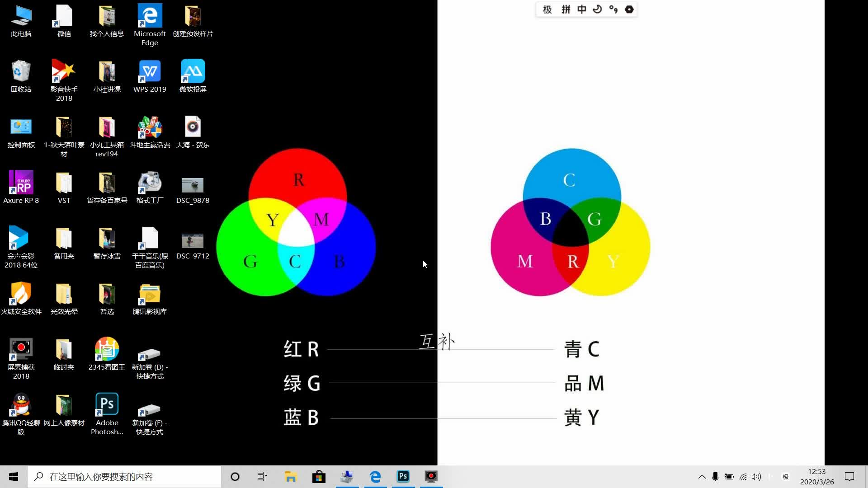Click the Photoshop icon in taskbar
Viewport: 868px width, 488px height.
403,476
